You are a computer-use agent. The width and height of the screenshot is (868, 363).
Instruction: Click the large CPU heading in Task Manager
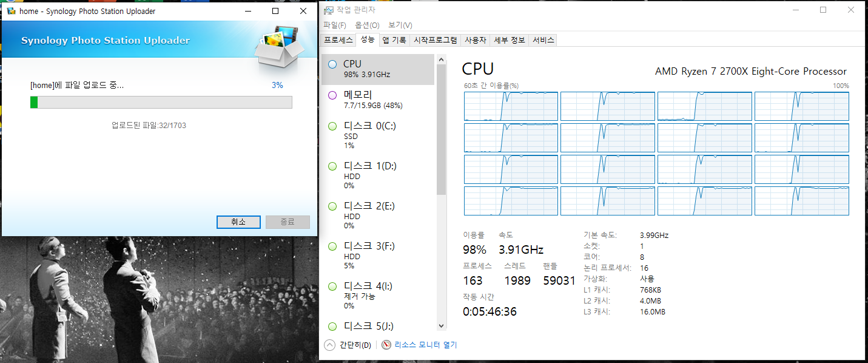(478, 69)
